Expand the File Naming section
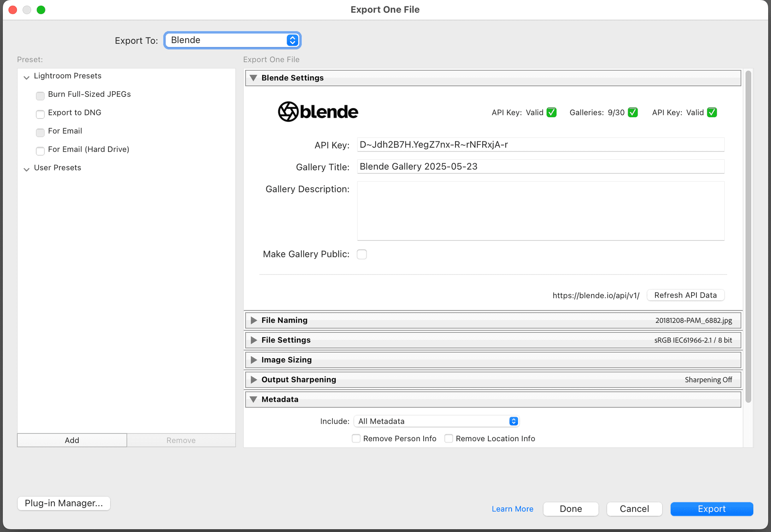771x532 pixels. pyautogui.click(x=253, y=320)
